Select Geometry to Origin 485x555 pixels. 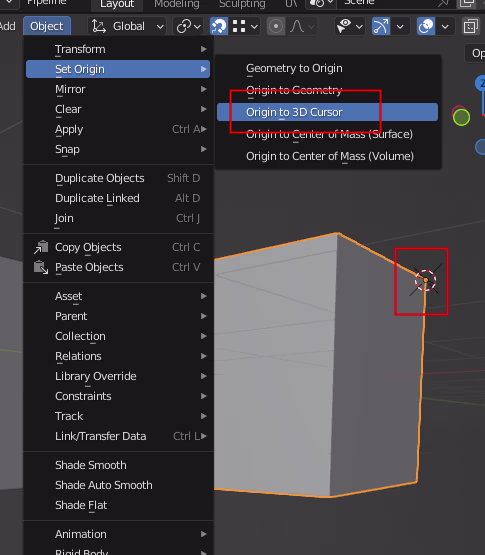327,68
